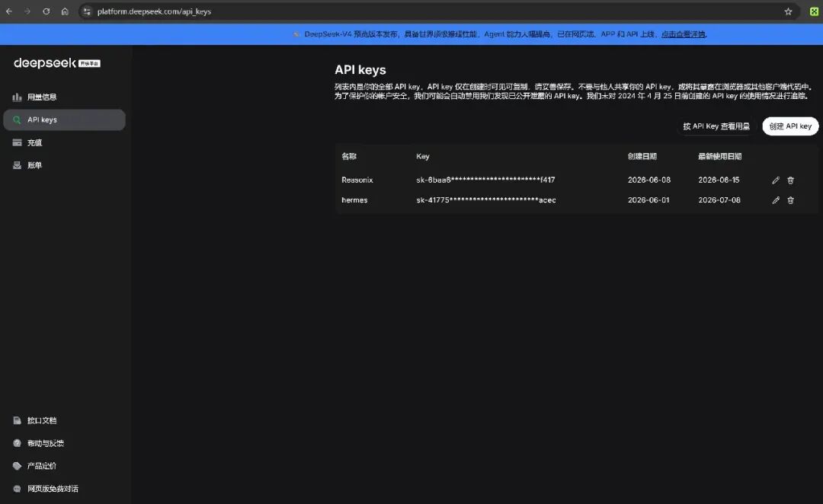Viewport: 823px width, 504px height.
Task: Click the help question mark icon
Action: click(17, 443)
